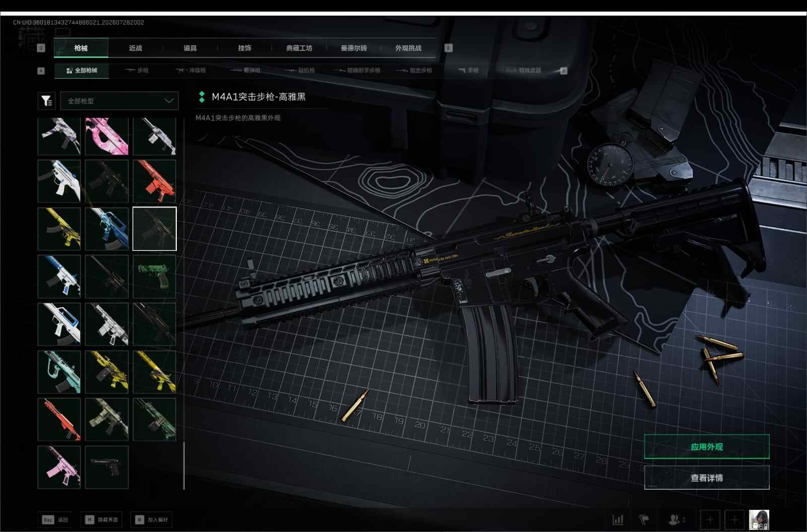This screenshot has height=532, width=807.
Task: Switch to the 枪械 tab
Action: pyautogui.click(x=81, y=48)
